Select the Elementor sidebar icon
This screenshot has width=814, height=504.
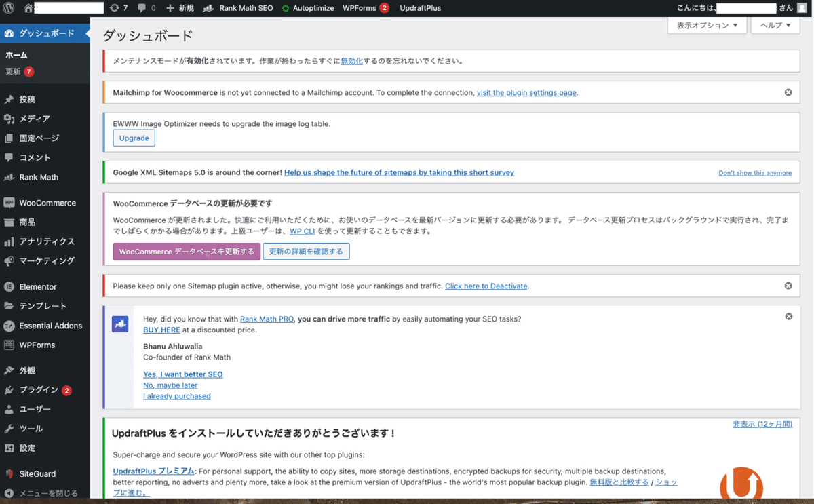pyautogui.click(x=10, y=286)
